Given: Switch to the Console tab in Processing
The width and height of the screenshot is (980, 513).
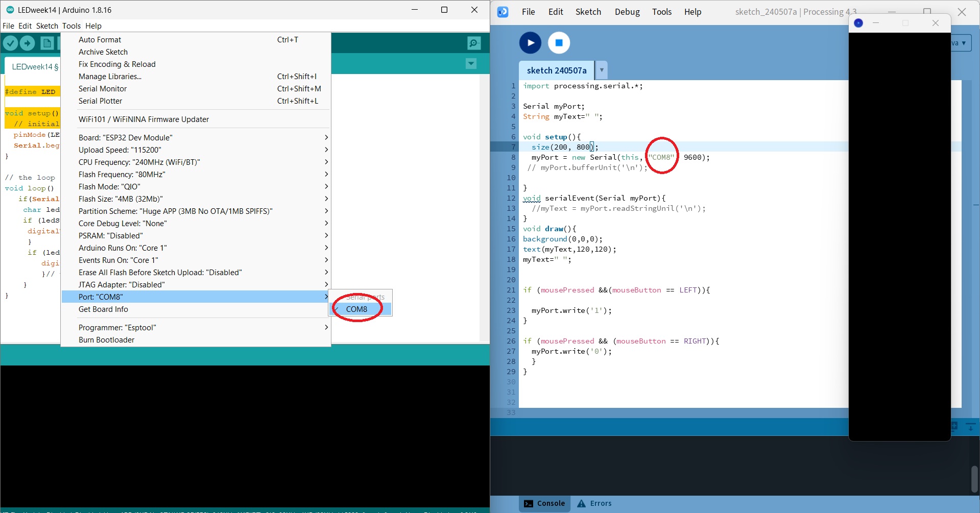Looking at the screenshot, I should pyautogui.click(x=544, y=503).
